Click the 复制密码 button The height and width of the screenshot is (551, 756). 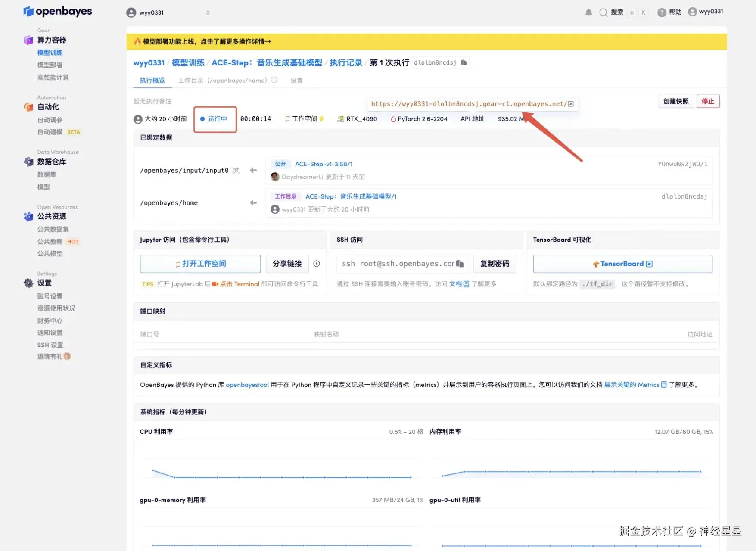click(x=495, y=264)
